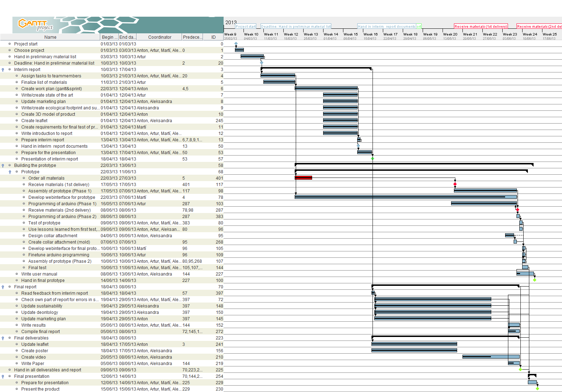Click the red Order all materials bar
Viewport: 562px width, 392px height.
[x=303, y=178]
